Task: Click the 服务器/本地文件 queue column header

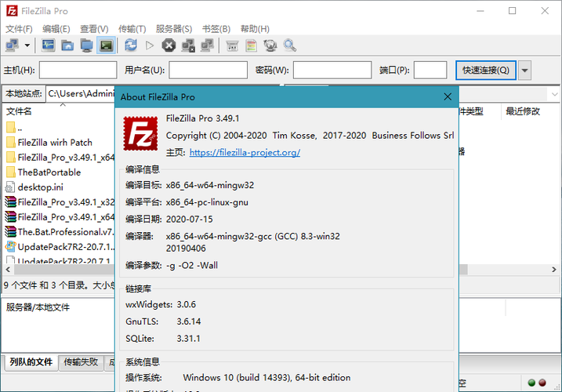Action: tap(38, 307)
